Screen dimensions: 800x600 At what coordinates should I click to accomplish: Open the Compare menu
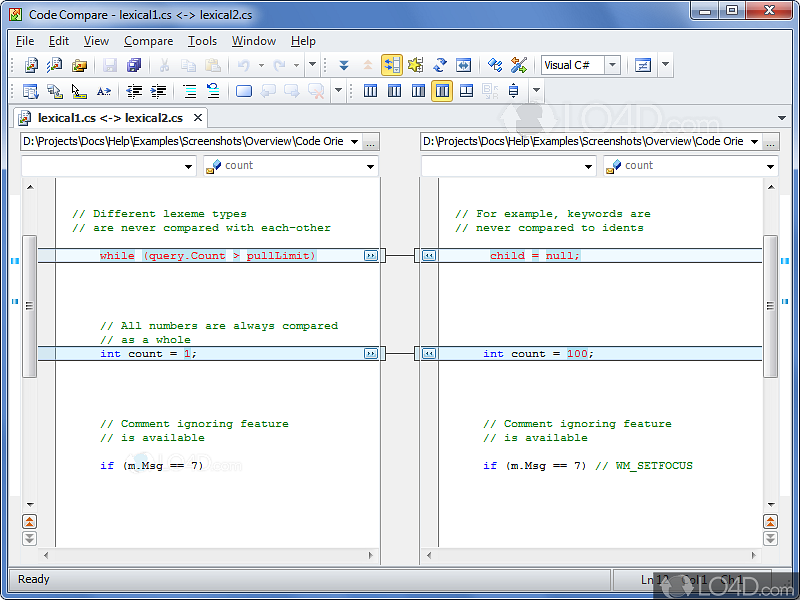tap(148, 41)
